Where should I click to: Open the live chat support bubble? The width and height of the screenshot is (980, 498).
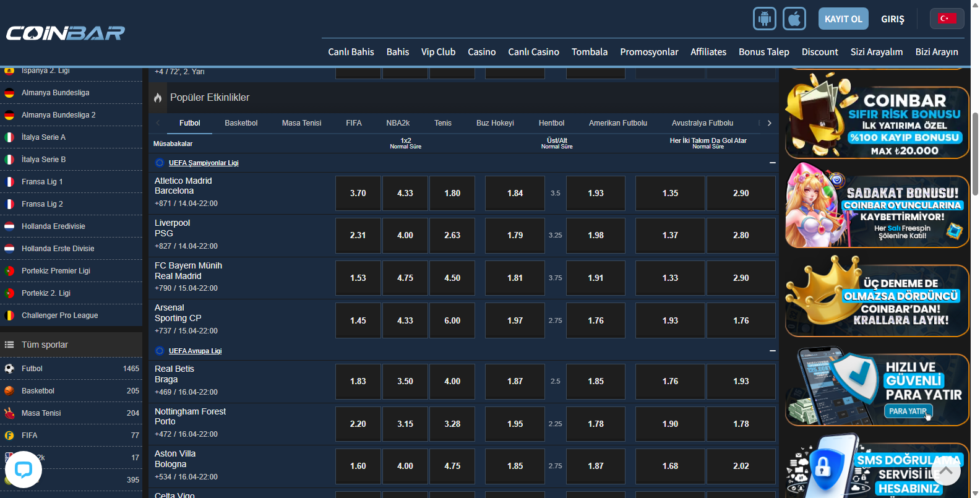coord(24,470)
